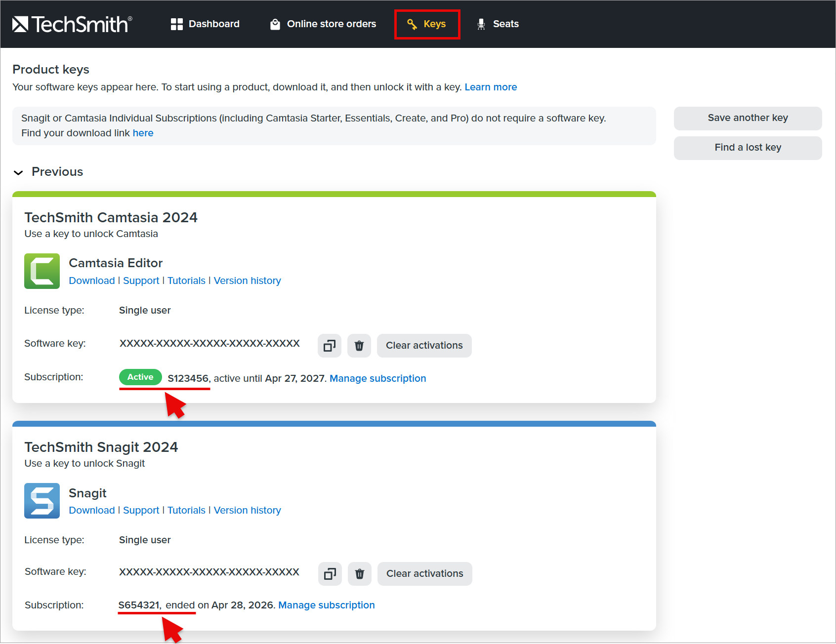The image size is (836, 644).
Task: Click Save another key button
Action: (x=748, y=118)
